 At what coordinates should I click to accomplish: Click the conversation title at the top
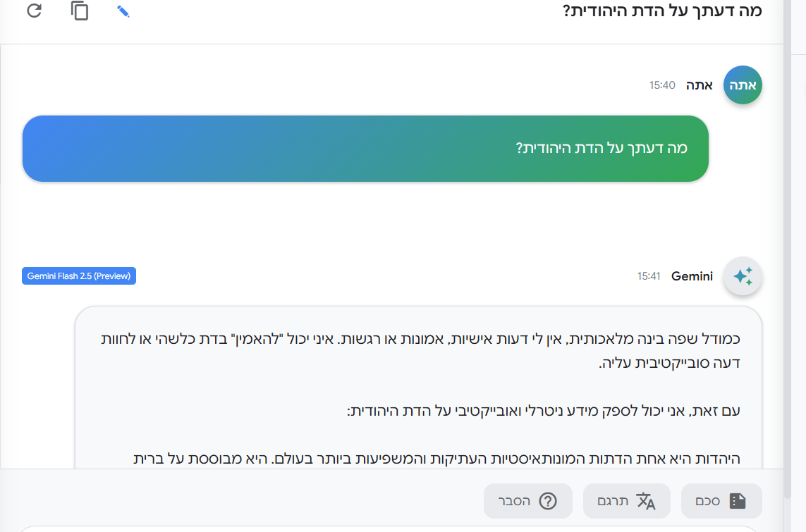tap(662, 11)
